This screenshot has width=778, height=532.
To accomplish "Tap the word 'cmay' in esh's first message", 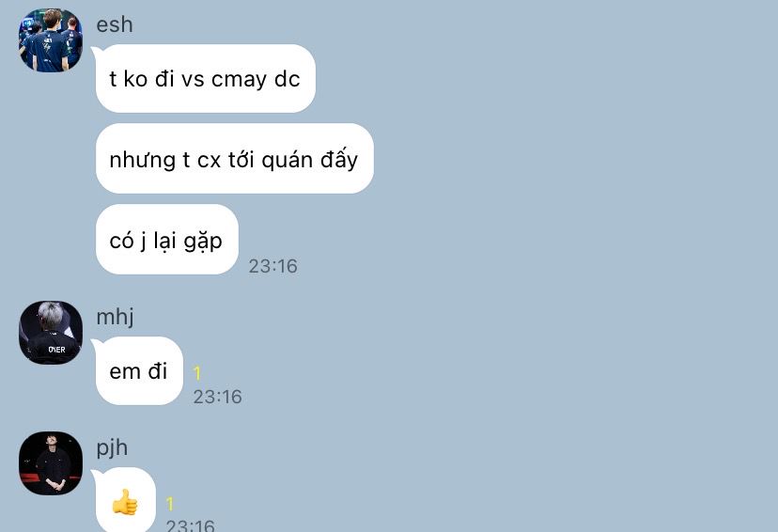I will point(240,79).
